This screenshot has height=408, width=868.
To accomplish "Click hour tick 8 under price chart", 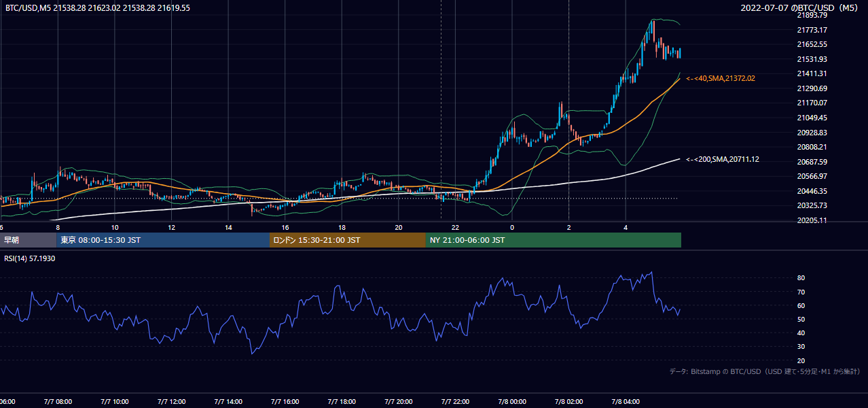I will [58, 227].
